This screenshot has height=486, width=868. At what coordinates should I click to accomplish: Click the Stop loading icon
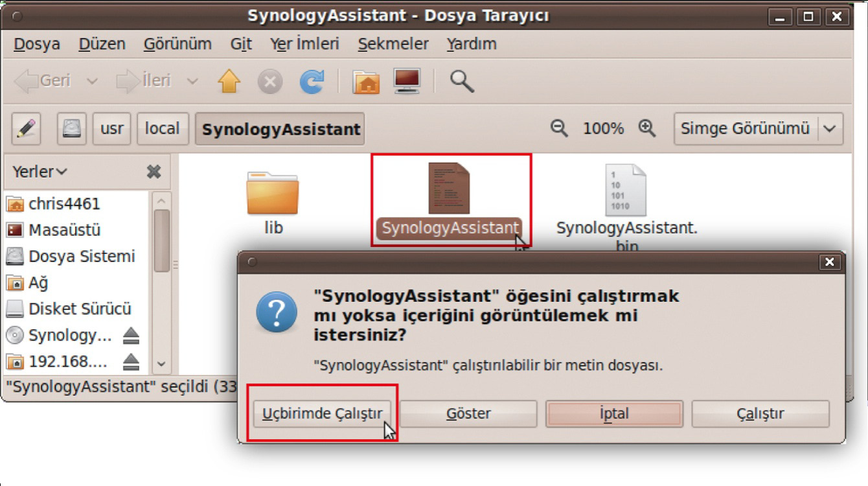tap(270, 82)
